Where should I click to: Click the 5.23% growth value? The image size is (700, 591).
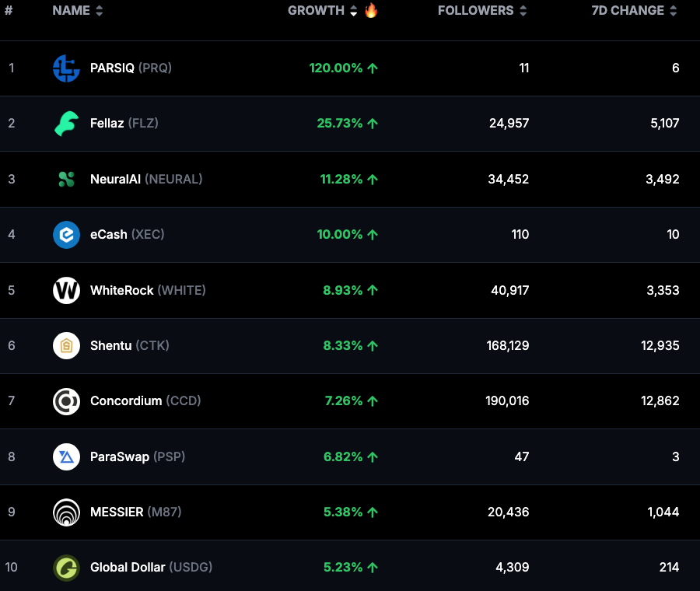[343, 568]
